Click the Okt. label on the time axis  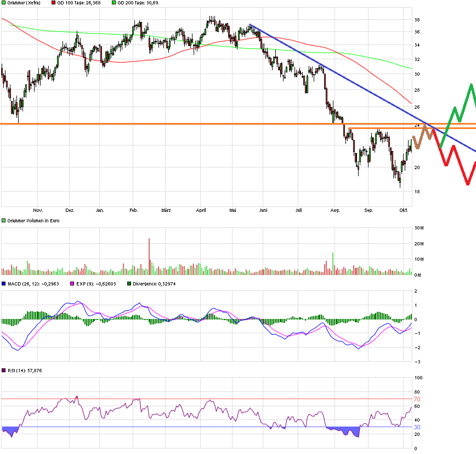click(x=404, y=210)
